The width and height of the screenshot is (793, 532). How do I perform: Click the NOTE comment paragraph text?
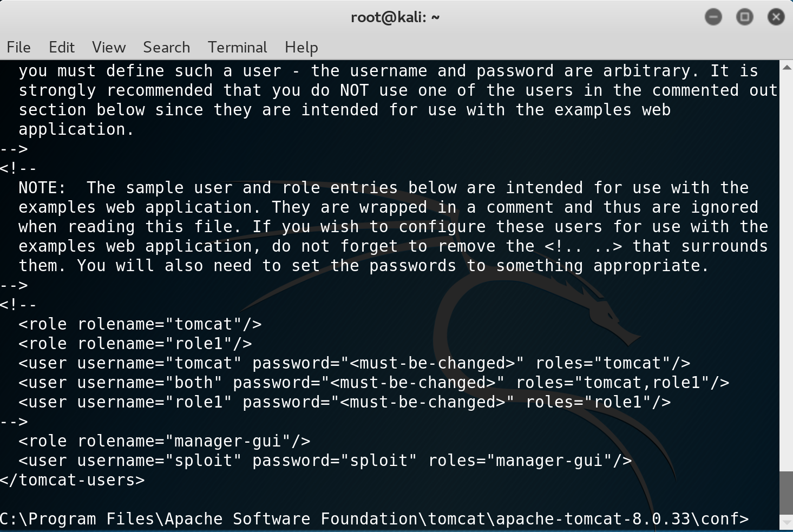click(x=393, y=227)
